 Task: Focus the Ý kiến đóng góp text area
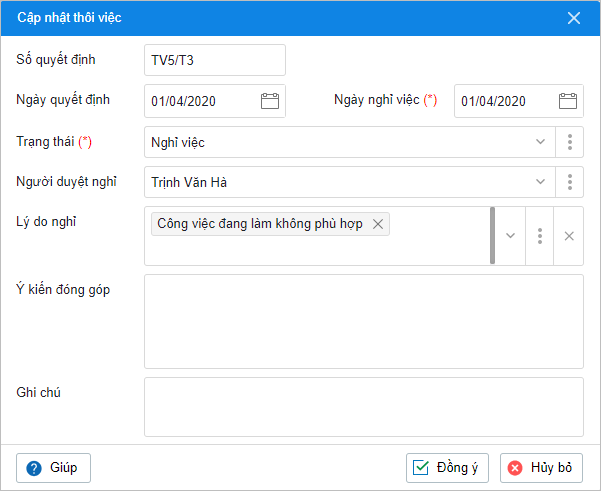pyautogui.click(x=363, y=321)
